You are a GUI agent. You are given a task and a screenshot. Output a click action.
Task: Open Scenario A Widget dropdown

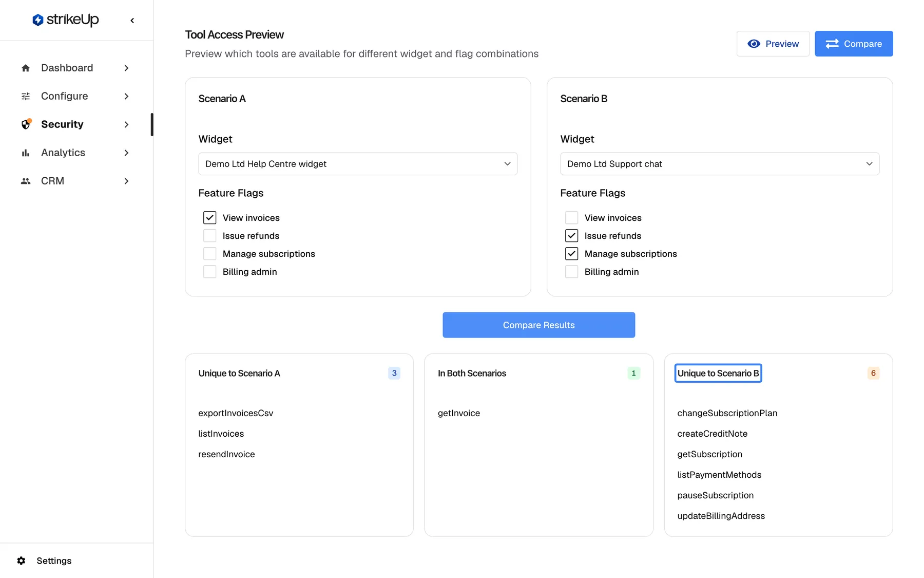pyautogui.click(x=358, y=164)
